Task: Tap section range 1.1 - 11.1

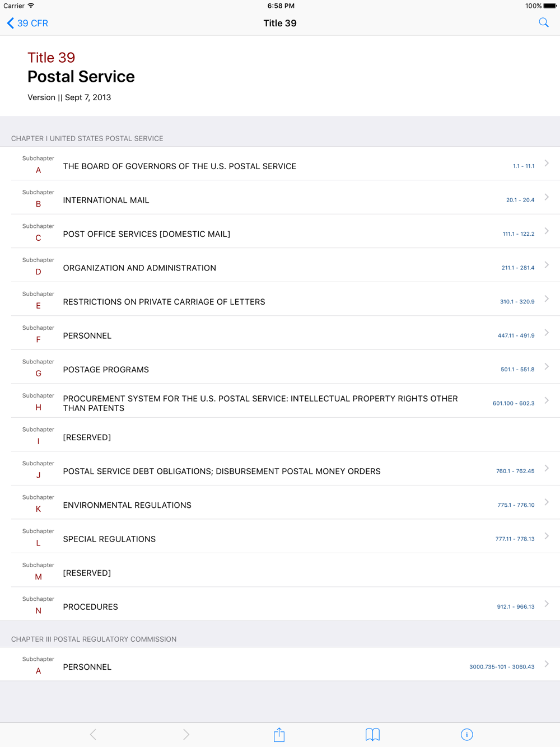Action: pyautogui.click(x=524, y=166)
